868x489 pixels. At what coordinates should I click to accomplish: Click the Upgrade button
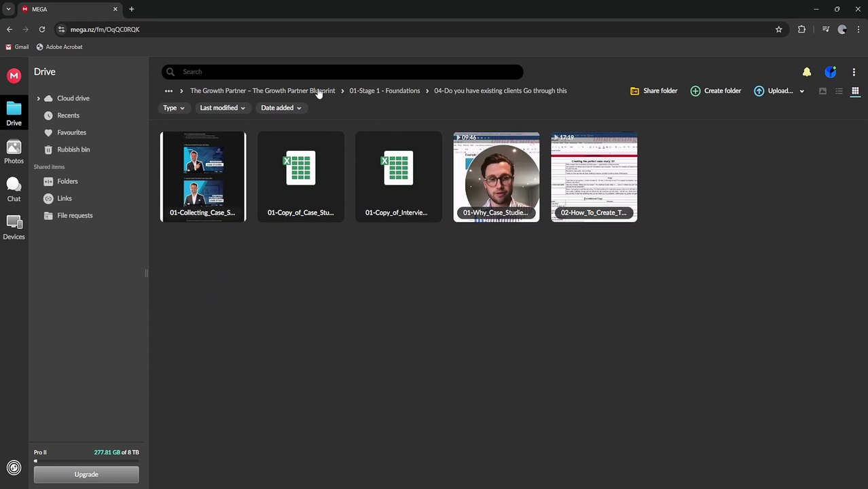[86, 475]
